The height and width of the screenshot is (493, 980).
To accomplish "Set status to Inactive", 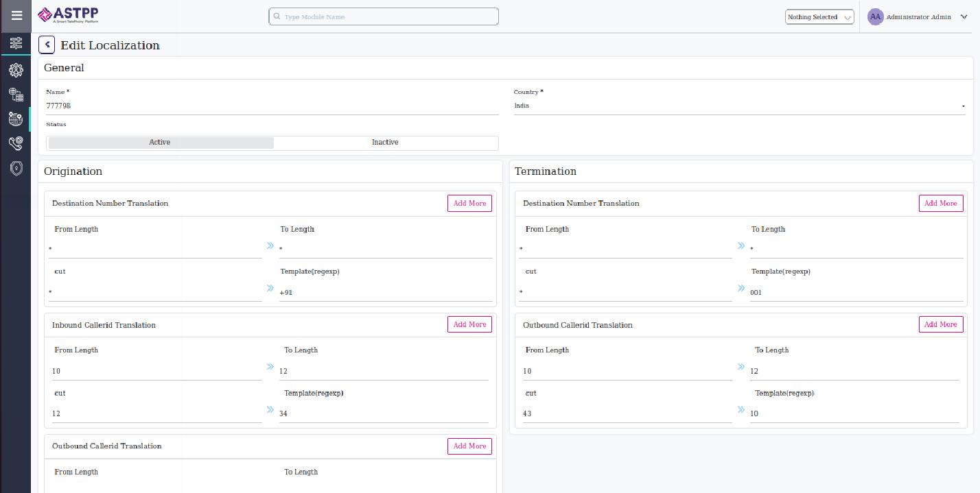I will click(x=385, y=143).
